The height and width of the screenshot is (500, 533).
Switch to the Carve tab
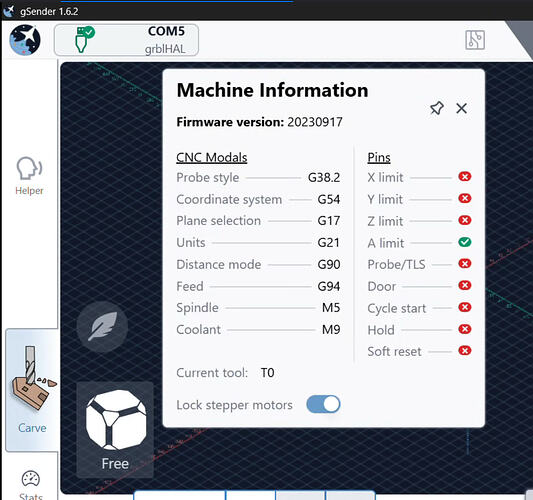(x=32, y=390)
